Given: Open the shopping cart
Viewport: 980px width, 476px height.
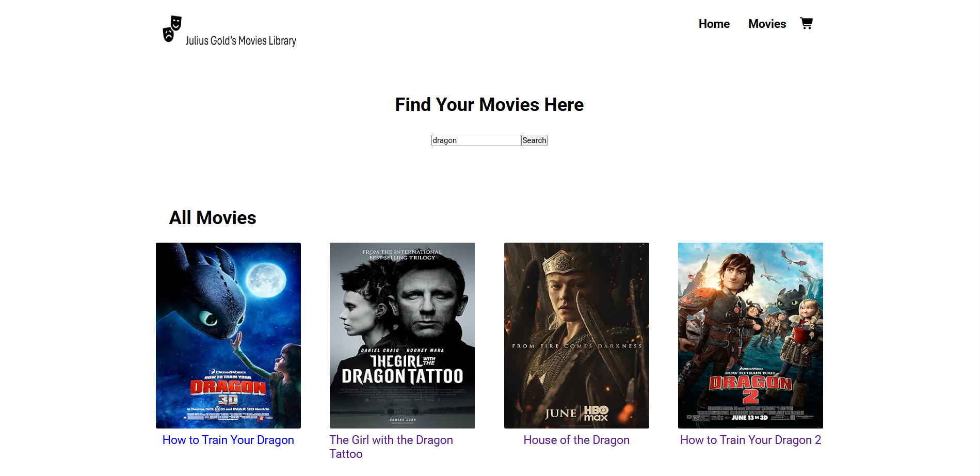Looking at the screenshot, I should 806,23.
